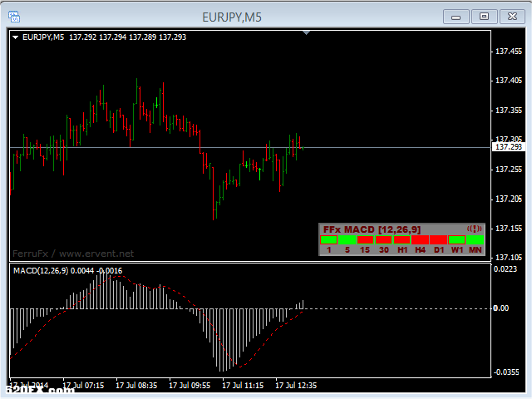Screen dimensions: 532x399
Task: Click the 137.205 price scale label
Action: click(509, 199)
